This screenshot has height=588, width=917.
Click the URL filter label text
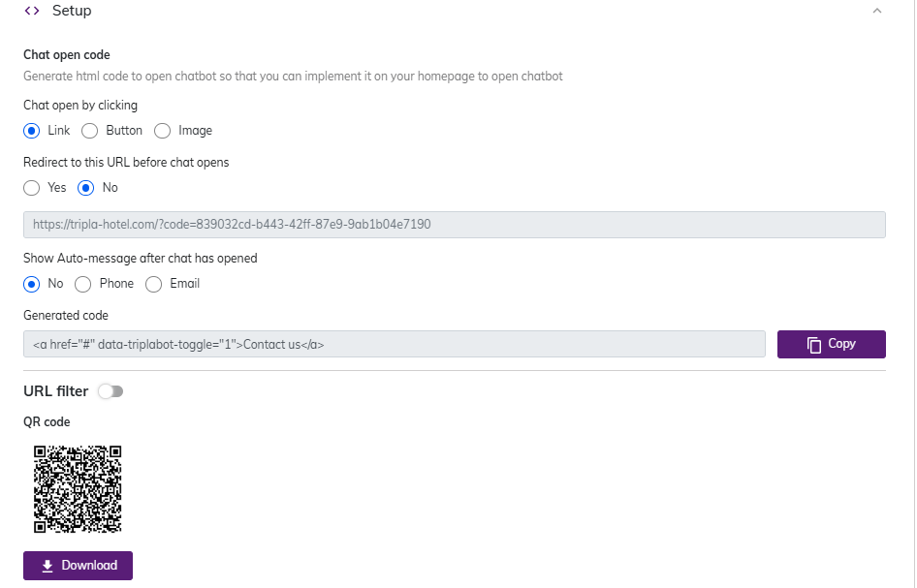point(56,391)
